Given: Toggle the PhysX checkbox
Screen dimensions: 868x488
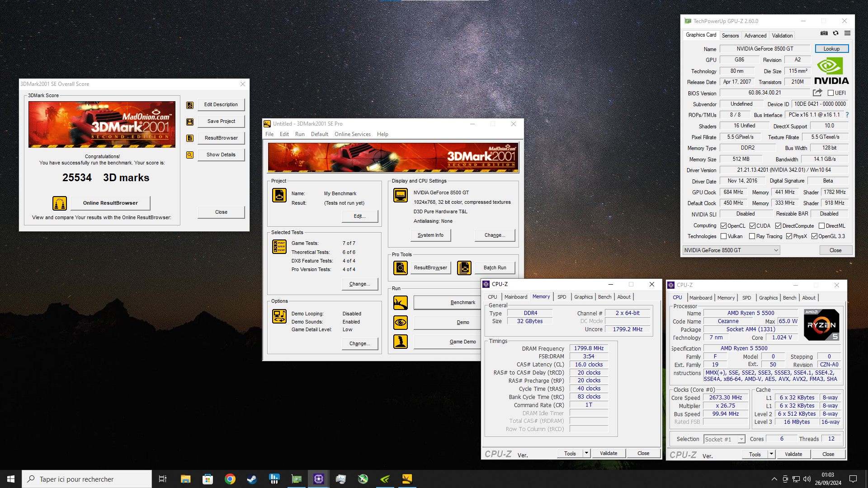Looking at the screenshot, I should point(789,236).
